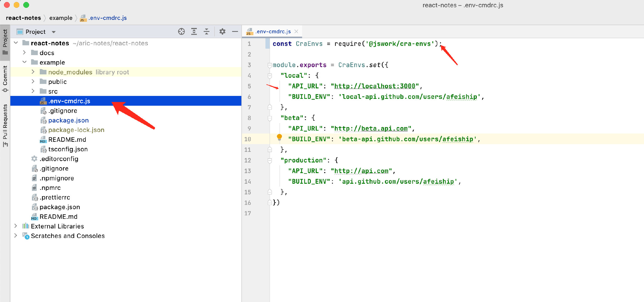Click the set method call on line 3
This screenshot has width=644, height=302.
pos(375,65)
